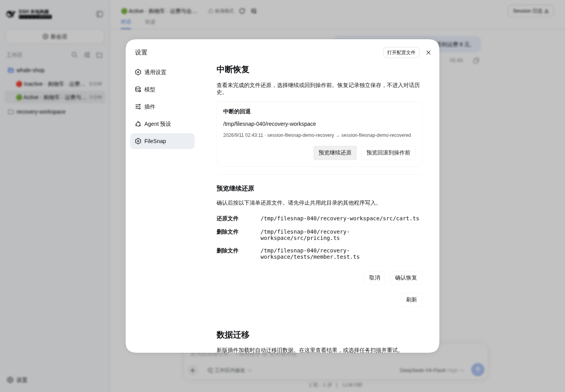This screenshot has width=565, height=392.
Task: Click the 刷新 button
Action: coord(412,300)
